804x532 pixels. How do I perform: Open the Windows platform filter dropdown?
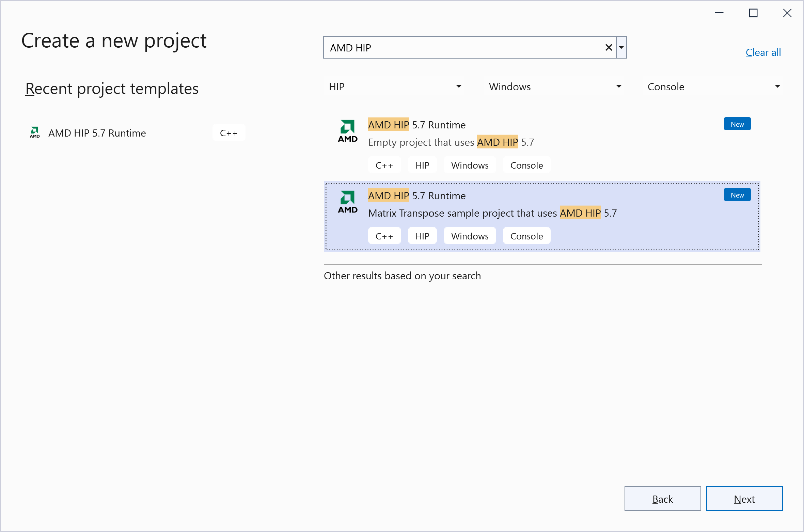pos(555,87)
